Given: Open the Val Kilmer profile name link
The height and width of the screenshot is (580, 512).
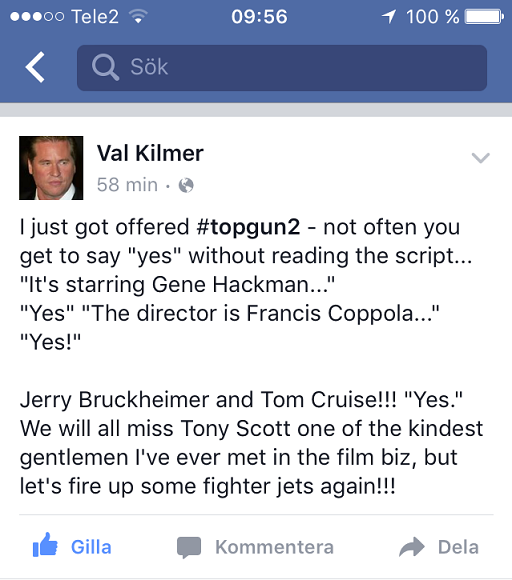Looking at the screenshot, I should [x=150, y=153].
